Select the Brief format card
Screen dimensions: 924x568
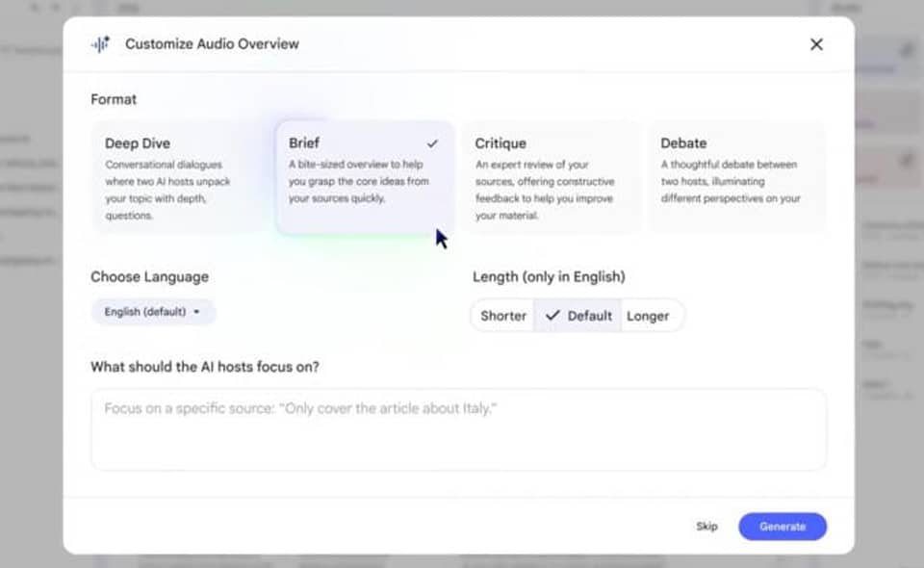[365, 178]
